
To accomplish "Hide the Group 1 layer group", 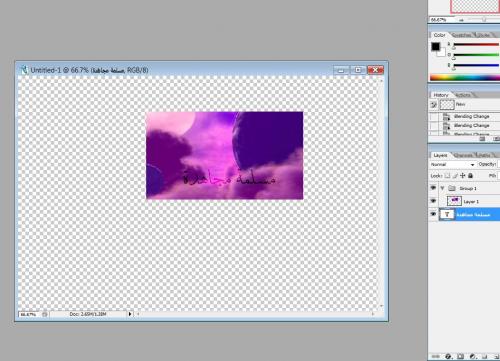I will click(433, 188).
